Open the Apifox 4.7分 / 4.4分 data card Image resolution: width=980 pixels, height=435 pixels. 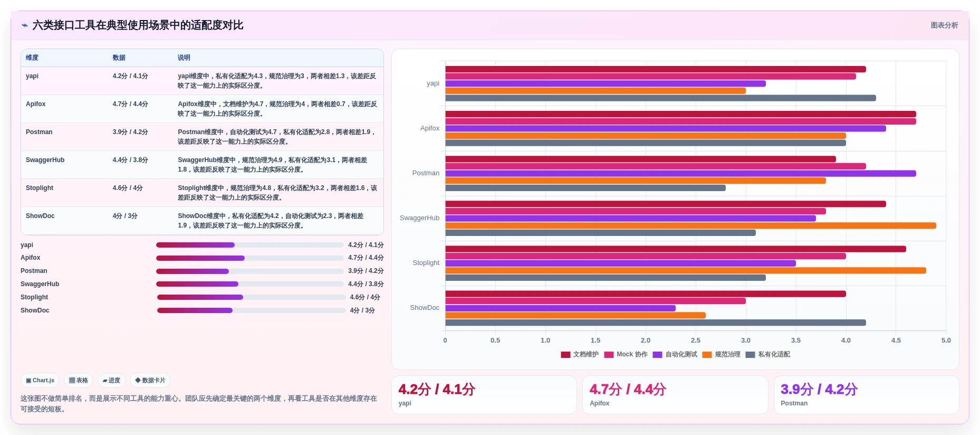point(675,395)
